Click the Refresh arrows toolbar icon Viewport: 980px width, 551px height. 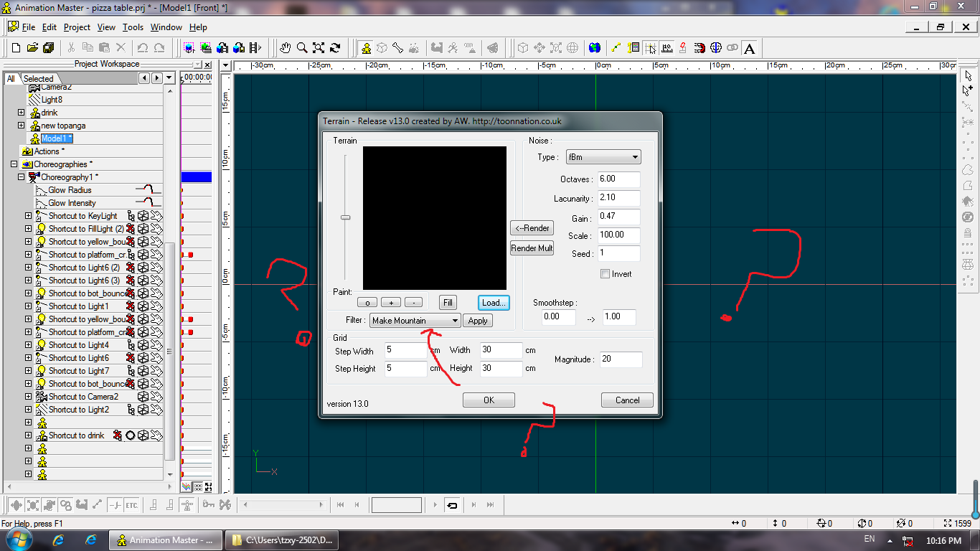point(335,48)
